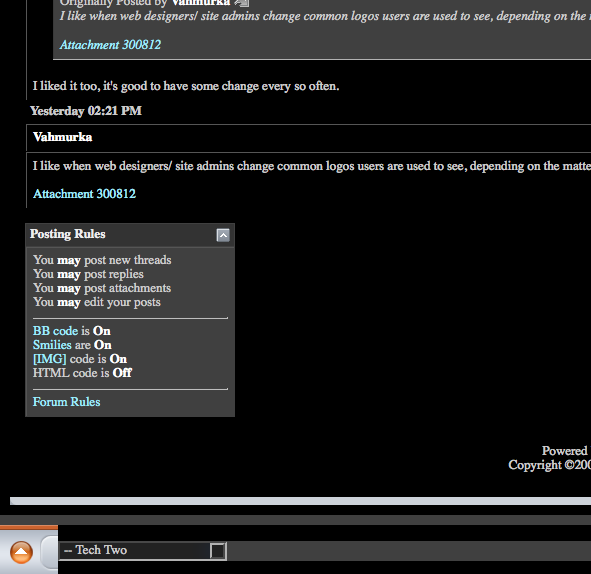Open the [IMG] code link
Image resolution: width=591 pixels, height=574 pixels.
pos(49,359)
